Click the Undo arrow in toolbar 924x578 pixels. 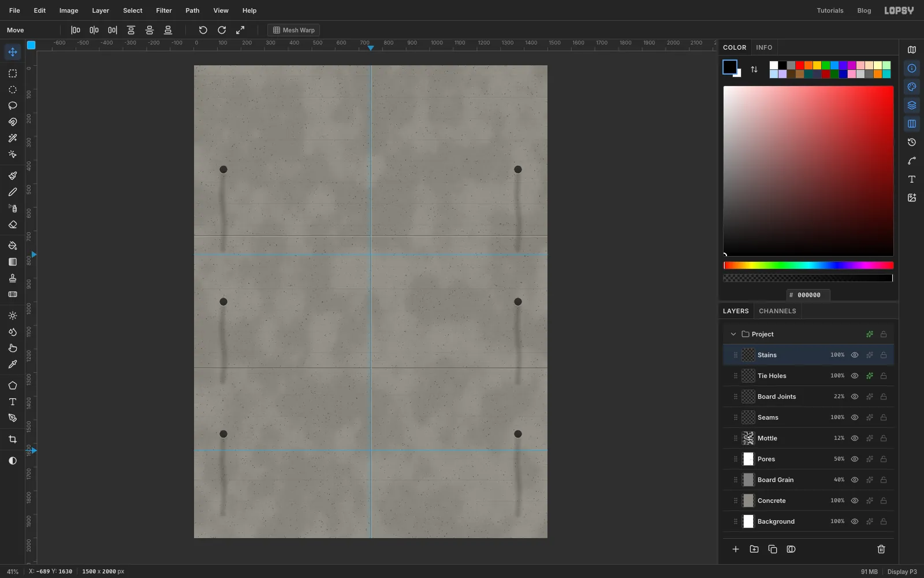tap(203, 30)
